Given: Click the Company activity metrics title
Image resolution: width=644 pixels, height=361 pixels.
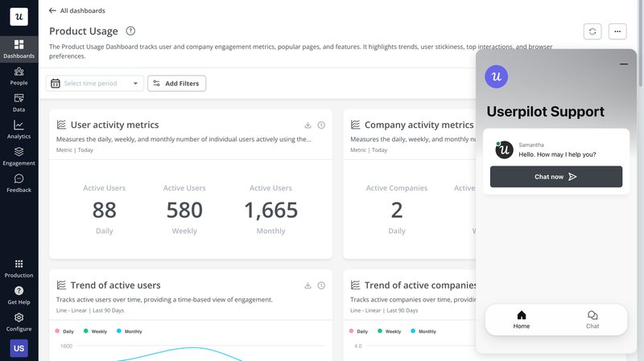Looking at the screenshot, I should tap(419, 125).
